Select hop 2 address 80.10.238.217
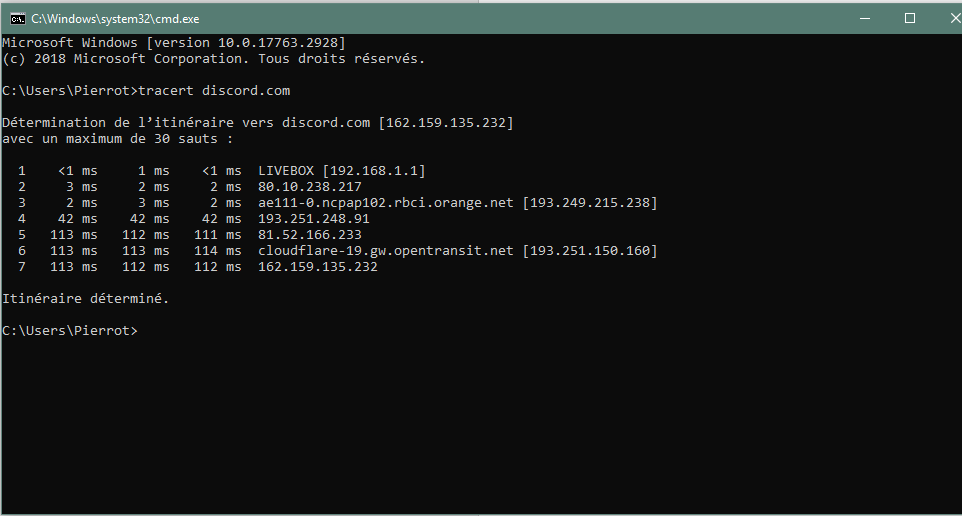Viewport: 962px width, 516px height. coord(310,187)
